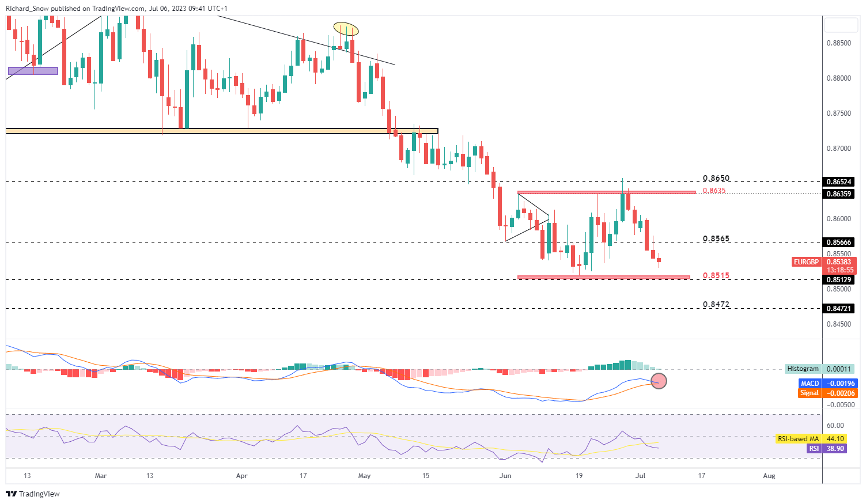Click the Histogram indicator label

point(803,369)
